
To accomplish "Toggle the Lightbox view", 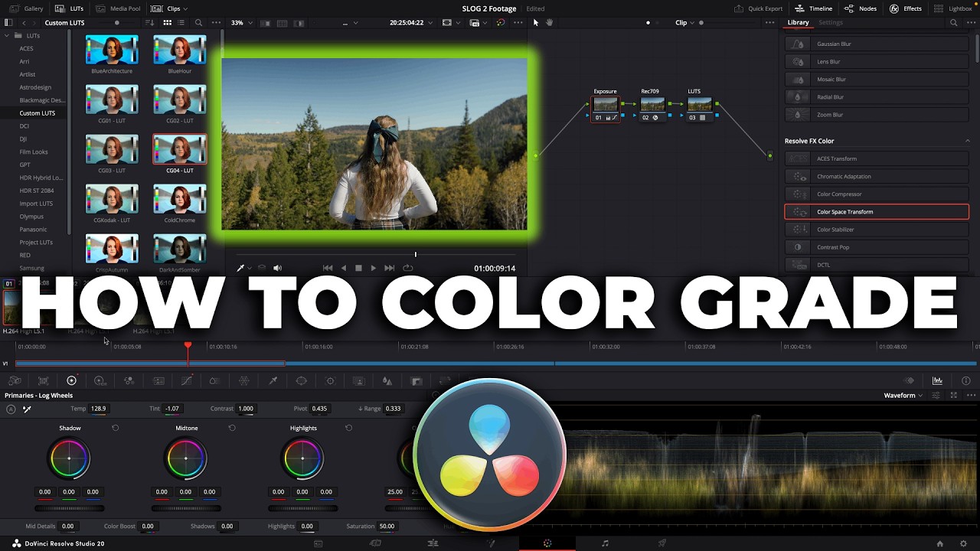I will tap(953, 8).
